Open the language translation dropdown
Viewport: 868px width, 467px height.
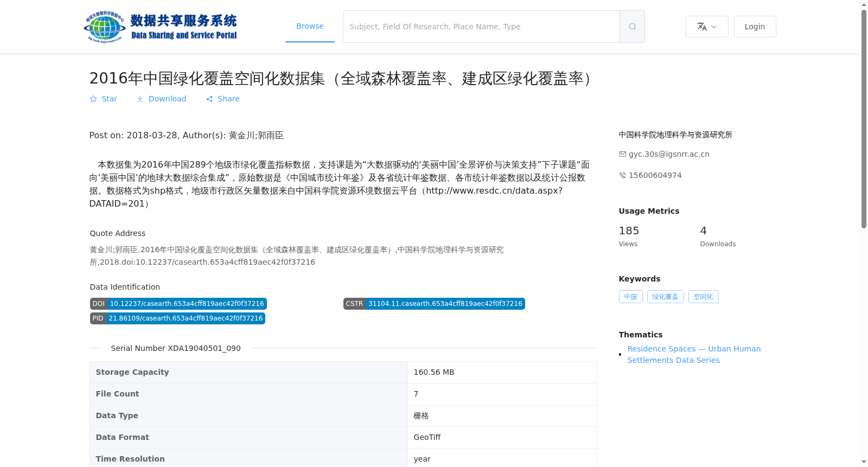pyautogui.click(x=707, y=27)
